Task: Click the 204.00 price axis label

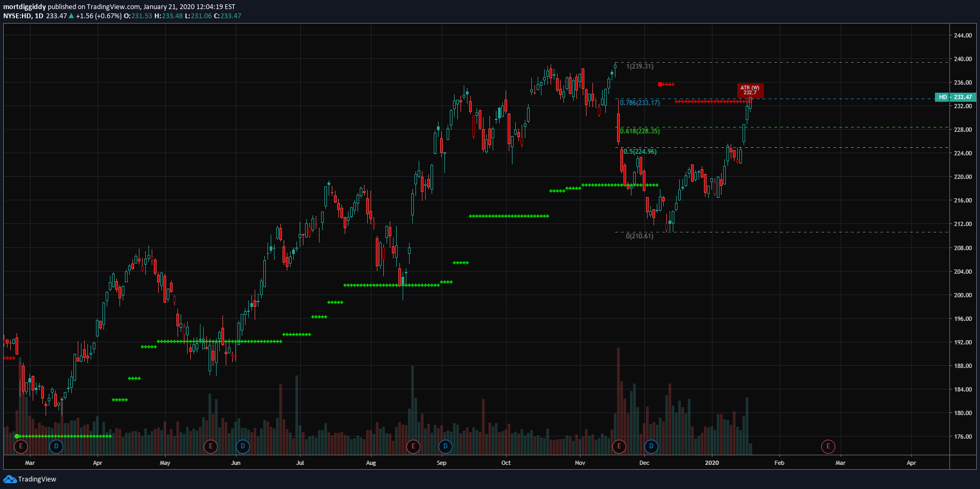Action: [963, 272]
